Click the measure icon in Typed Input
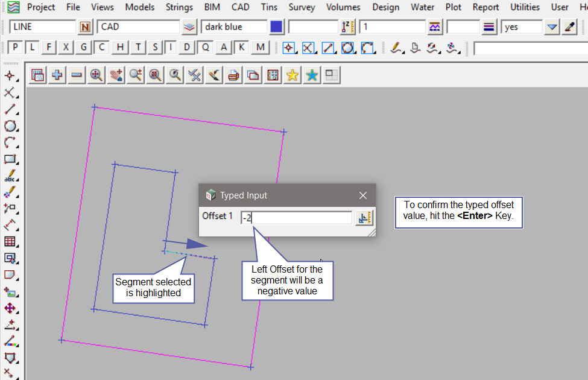Image resolution: width=588 pixels, height=380 pixels. click(364, 218)
